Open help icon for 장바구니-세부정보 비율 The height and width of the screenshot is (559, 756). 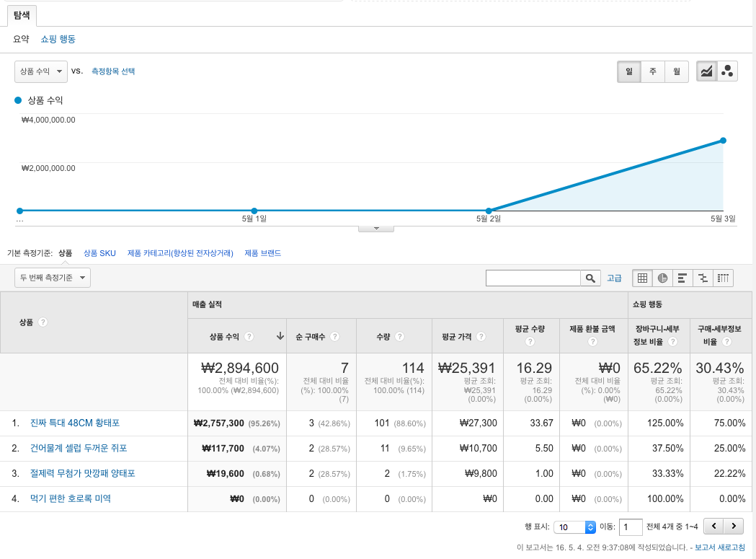(x=672, y=342)
